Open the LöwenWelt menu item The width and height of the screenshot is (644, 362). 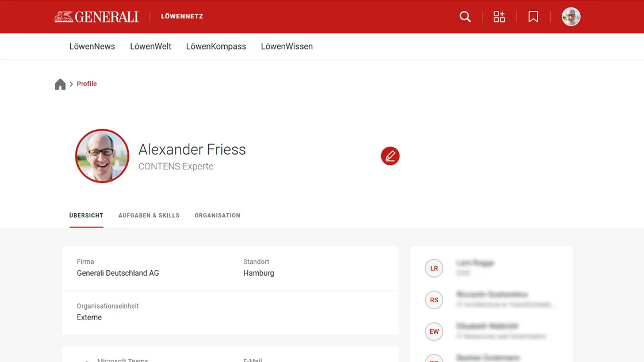tap(151, 46)
